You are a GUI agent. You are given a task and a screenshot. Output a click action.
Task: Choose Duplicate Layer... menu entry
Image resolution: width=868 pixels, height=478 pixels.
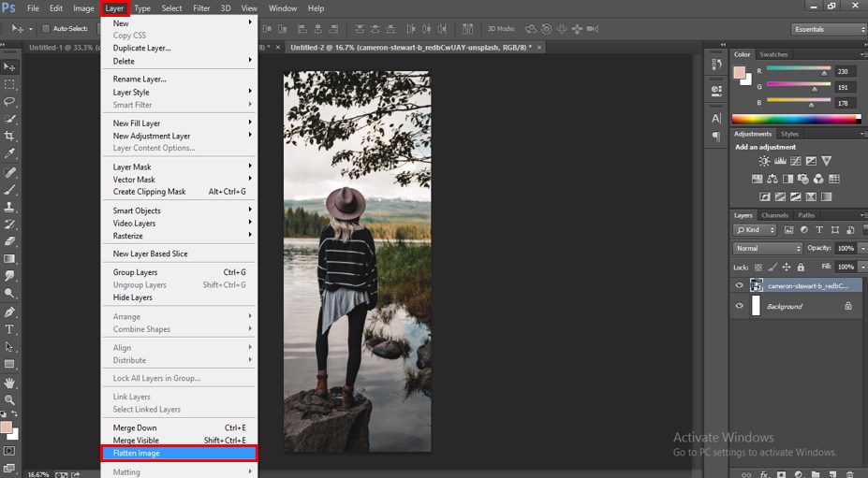pos(179,48)
